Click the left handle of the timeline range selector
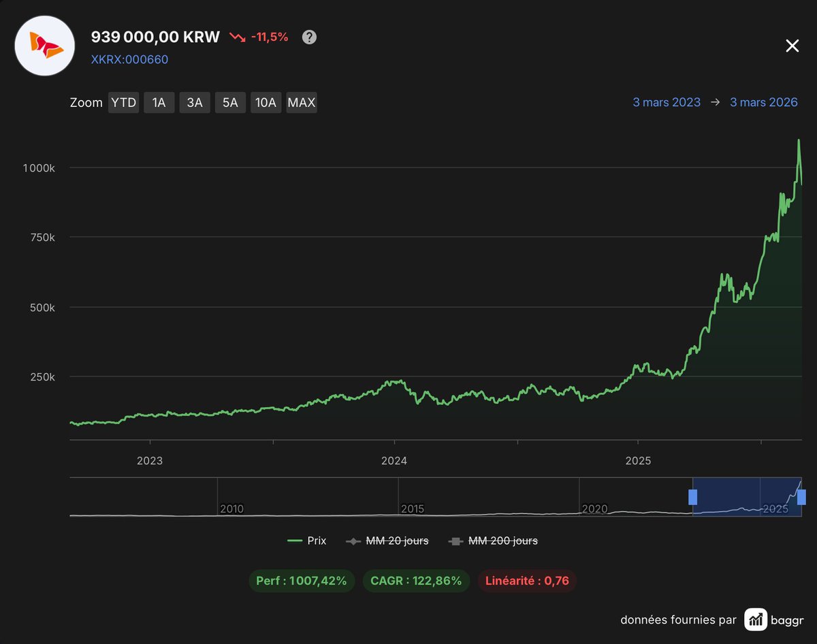817x644 pixels. click(694, 498)
